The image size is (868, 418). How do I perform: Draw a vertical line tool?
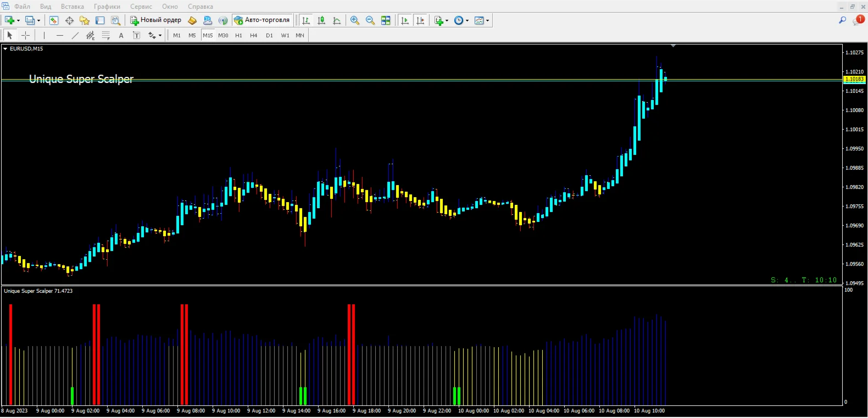tap(44, 35)
